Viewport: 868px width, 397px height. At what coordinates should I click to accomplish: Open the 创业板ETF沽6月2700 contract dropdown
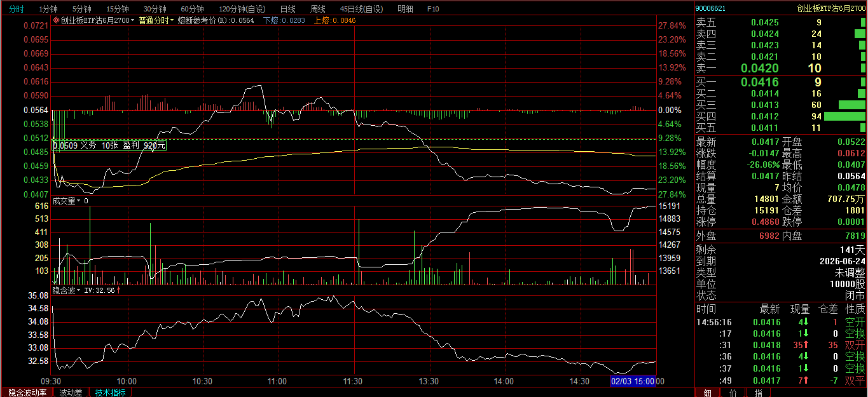[133, 20]
